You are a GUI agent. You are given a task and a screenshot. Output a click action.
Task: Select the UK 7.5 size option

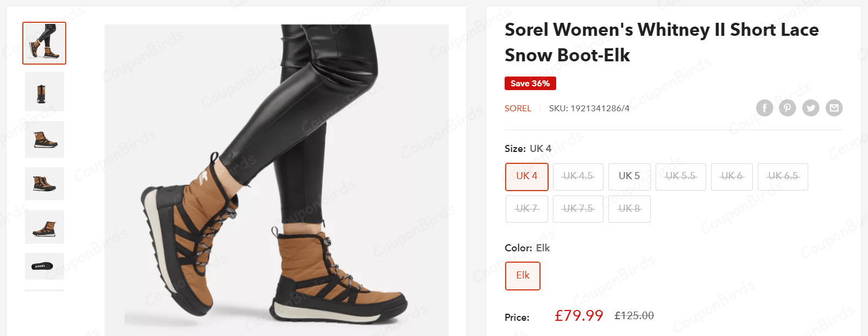[577, 209]
